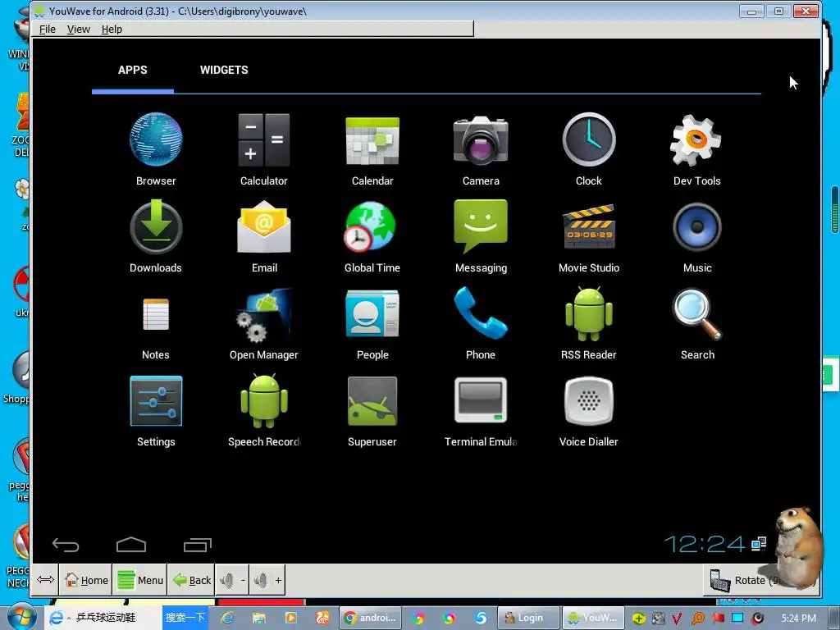Launch the Global Time app
Viewport: 840px width, 630px height.
coord(370,226)
